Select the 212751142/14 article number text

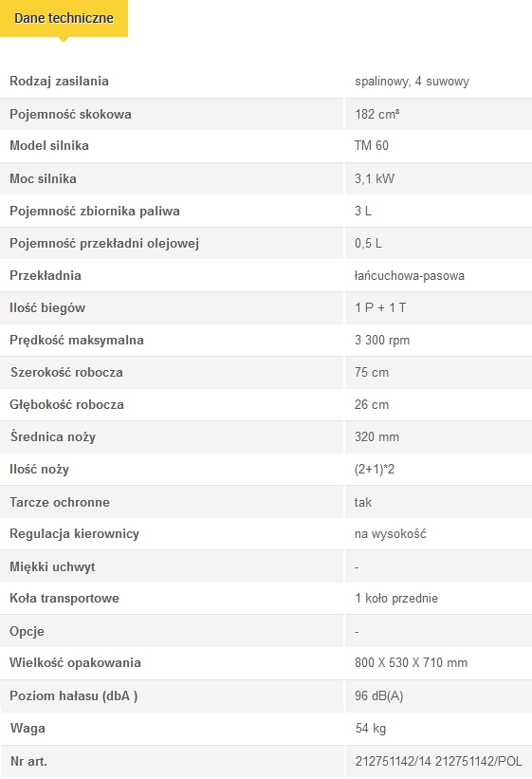coord(393,762)
